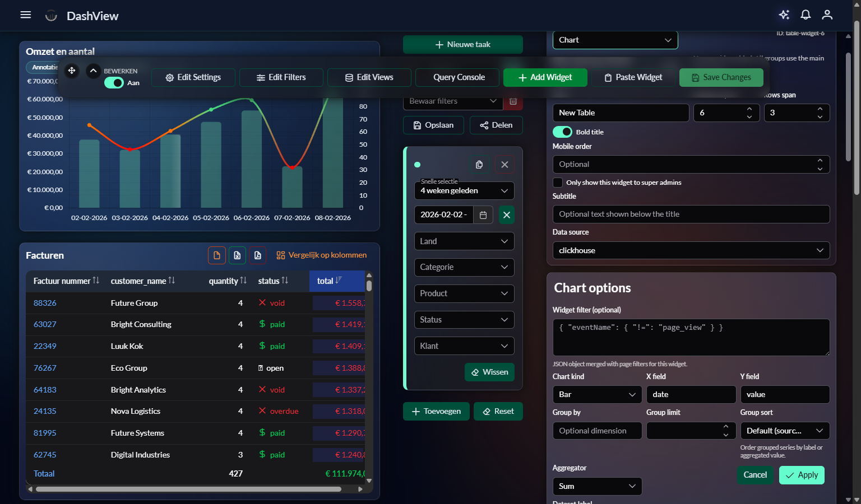Viewport: 861px width, 504px height.
Task: Delete the saved filter via trash icon
Action: (x=513, y=101)
